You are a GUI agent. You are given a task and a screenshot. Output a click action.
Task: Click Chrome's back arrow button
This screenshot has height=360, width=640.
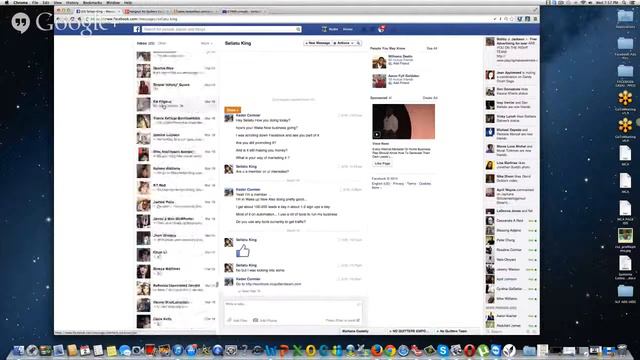(x=58, y=19)
